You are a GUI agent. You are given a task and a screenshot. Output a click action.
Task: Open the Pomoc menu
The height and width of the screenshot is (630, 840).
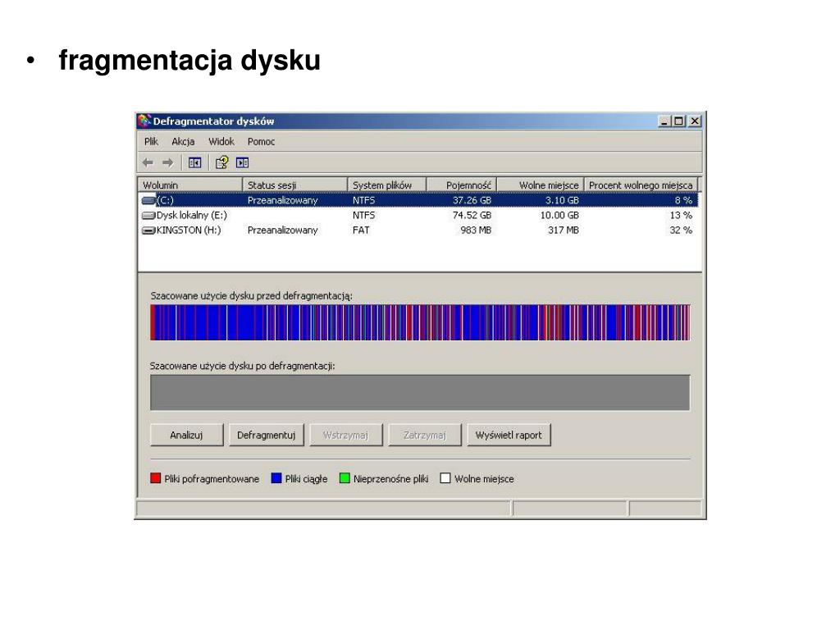[261, 141]
